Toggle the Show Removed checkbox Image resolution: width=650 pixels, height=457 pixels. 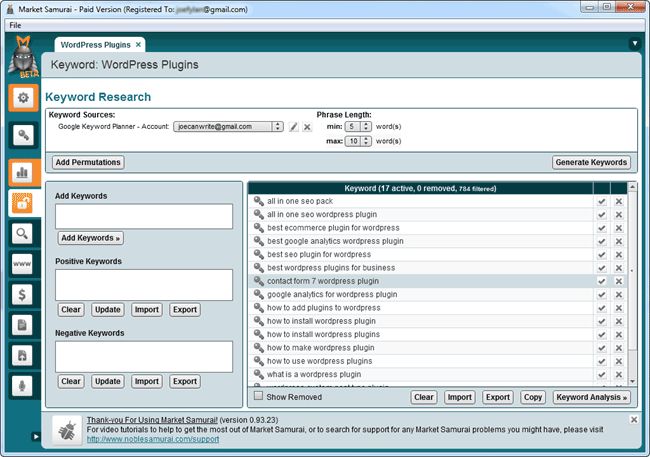pyautogui.click(x=259, y=396)
